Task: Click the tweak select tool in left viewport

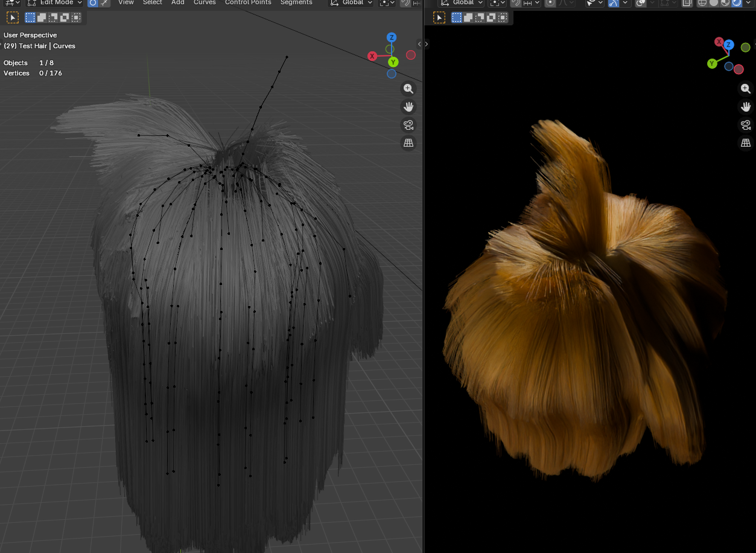Action: (x=13, y=18)
